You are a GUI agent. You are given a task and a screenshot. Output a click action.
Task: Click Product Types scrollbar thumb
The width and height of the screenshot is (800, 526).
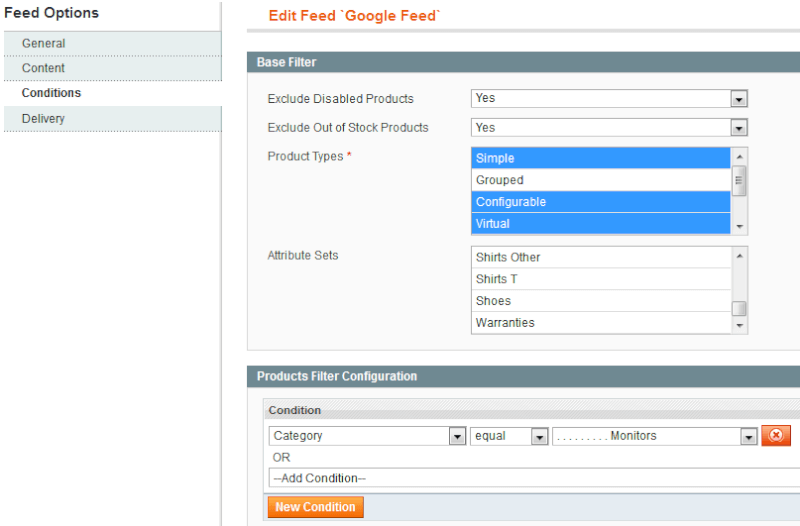tap(739, 181)
